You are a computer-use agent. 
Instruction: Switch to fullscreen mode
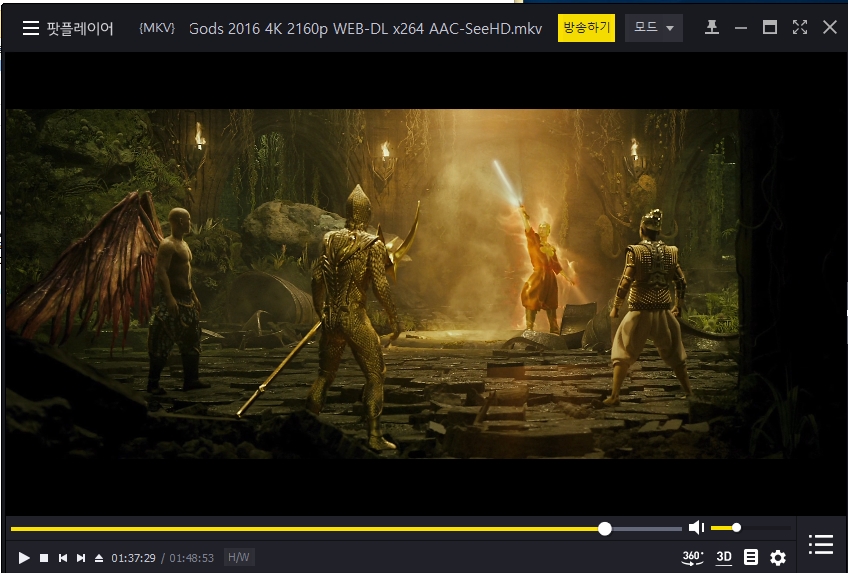tap(800, 28)
